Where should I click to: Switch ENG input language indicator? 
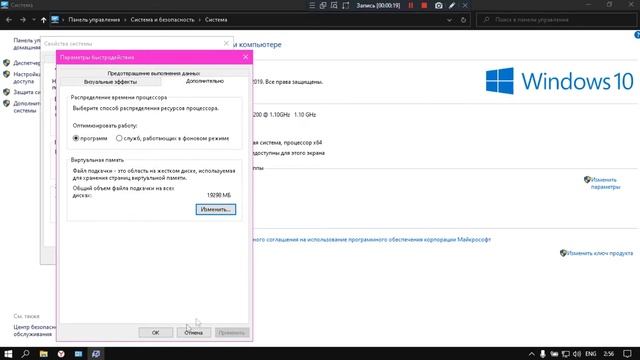tap(591, 354)
